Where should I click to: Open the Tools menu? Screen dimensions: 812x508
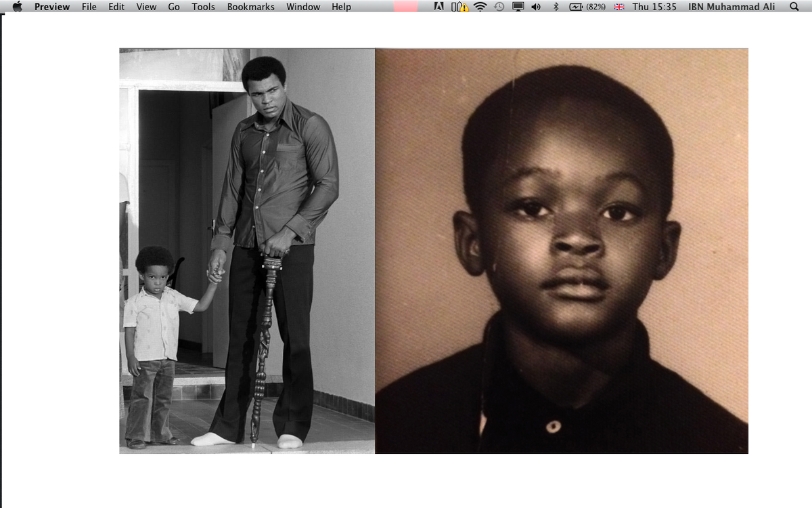(x=203, y=7)
